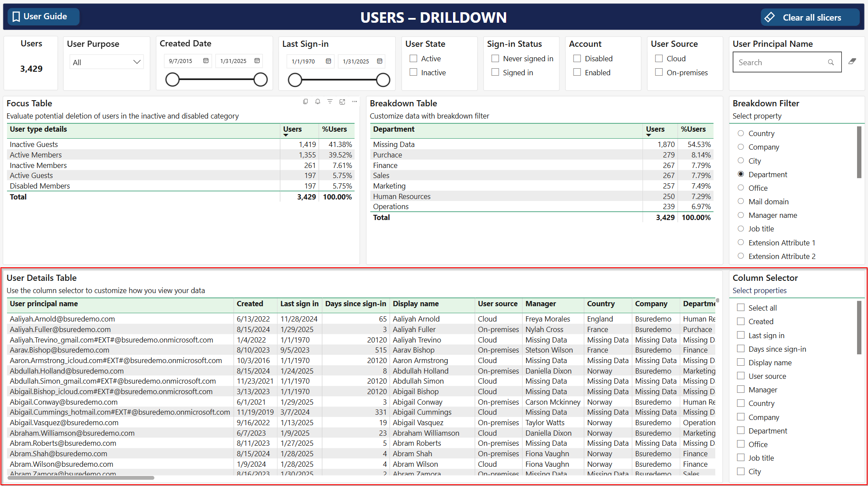Click the Last sign in column header
Viewport: 868px width, 486px height.
(x=299, y=304)
